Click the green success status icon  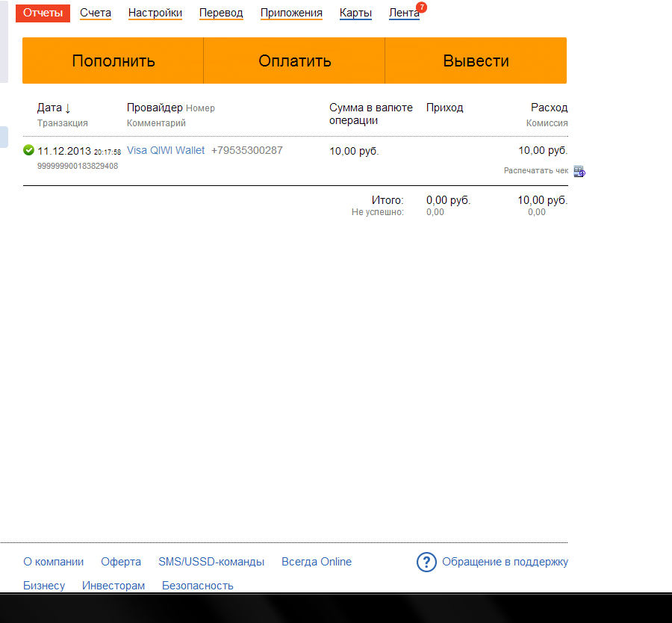pyautogui.click(x=28, y=150)
